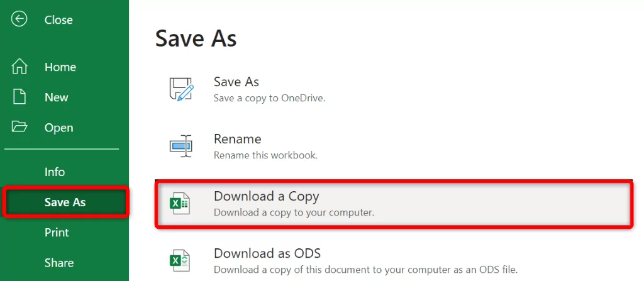
Task: Select the highlighted Save As sidebar item
Action: [65, 202]
